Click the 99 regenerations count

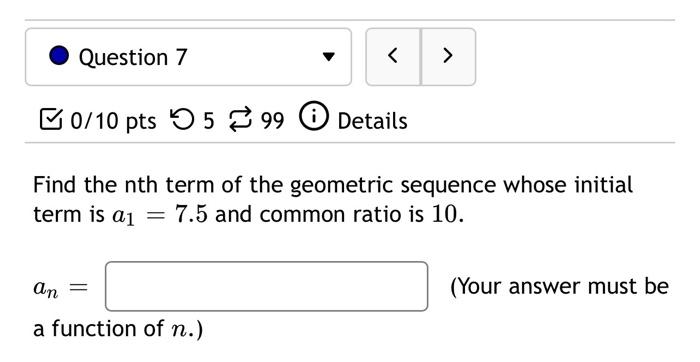272,121
